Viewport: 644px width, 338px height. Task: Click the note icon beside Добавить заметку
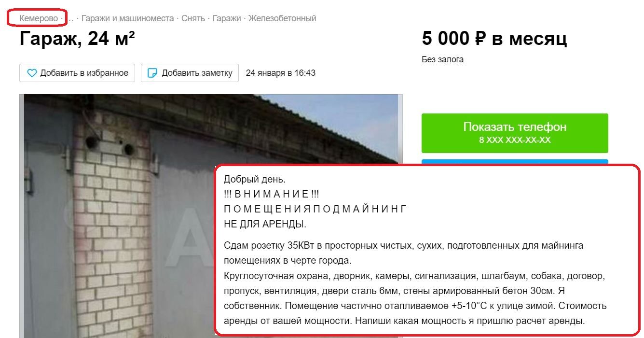tap(152, 73)
